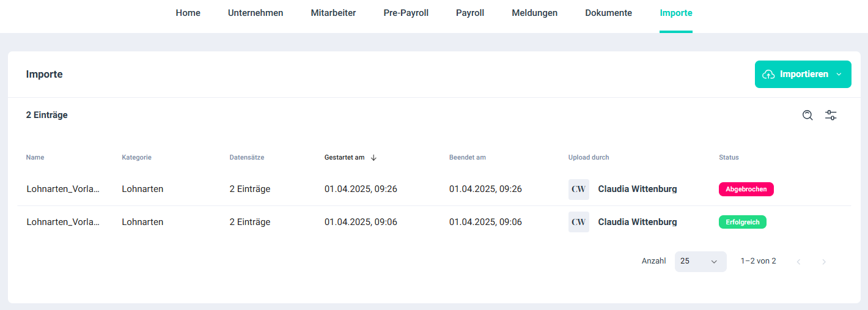Click the CW avatar in the Erfolgreich row
868x310 pixels.
point(578,222)
